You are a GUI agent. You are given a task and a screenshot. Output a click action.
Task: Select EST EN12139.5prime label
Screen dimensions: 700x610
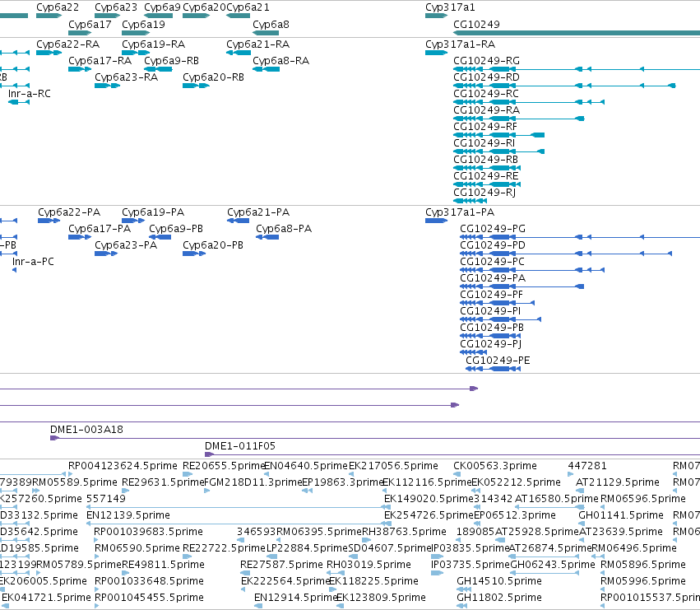click(x=128, y=515)
